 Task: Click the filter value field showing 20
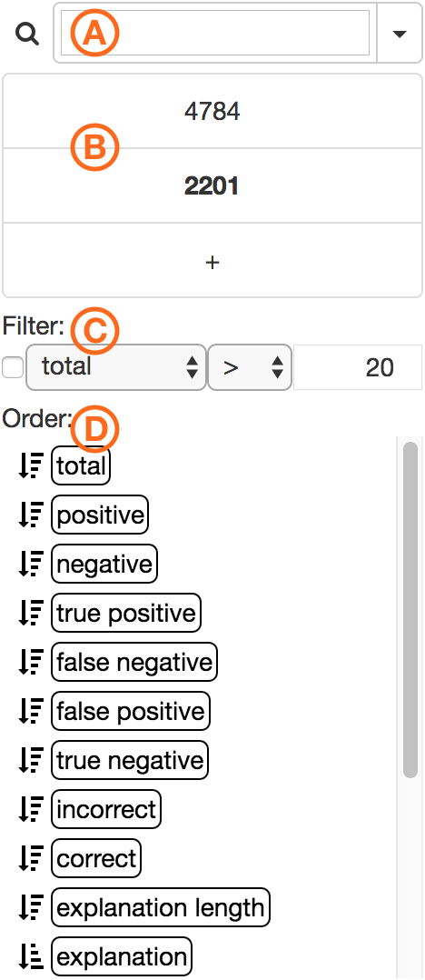(x=358, y=367)
